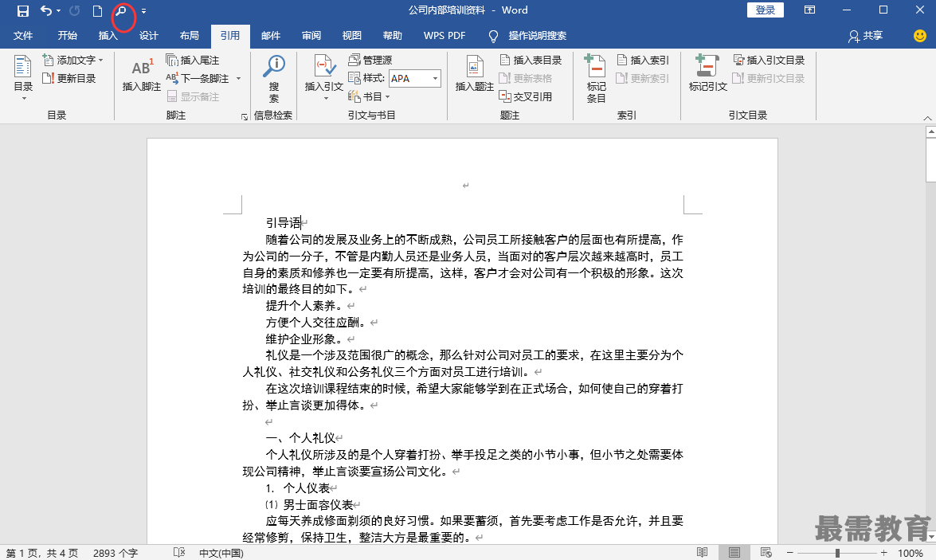Click the zoom out minus button
The height and width of the screenshot is (560, 936).
click(789, 553)
